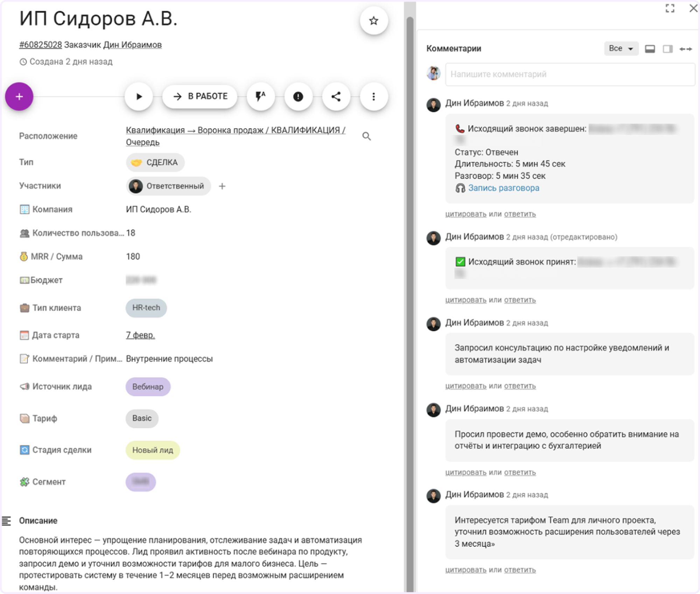Change start date by clicking 7 февр.
Screen dimensions: 700x594
point(140,335)
